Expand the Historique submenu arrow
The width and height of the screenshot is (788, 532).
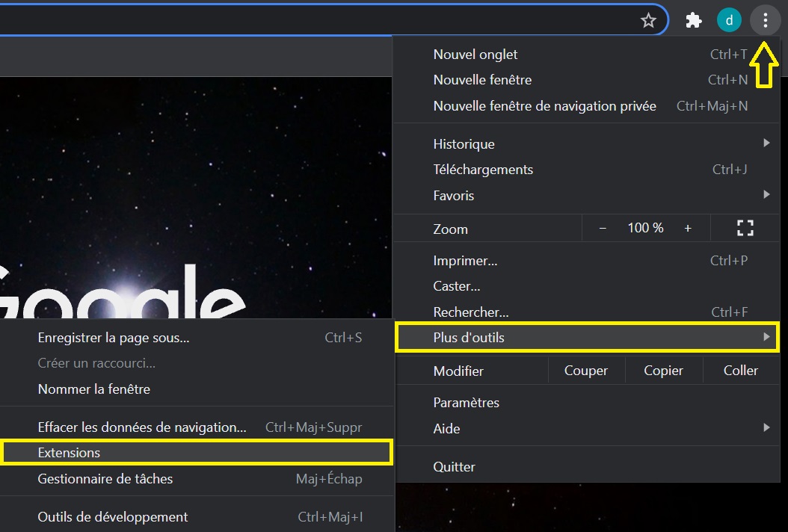pos(767,143)
